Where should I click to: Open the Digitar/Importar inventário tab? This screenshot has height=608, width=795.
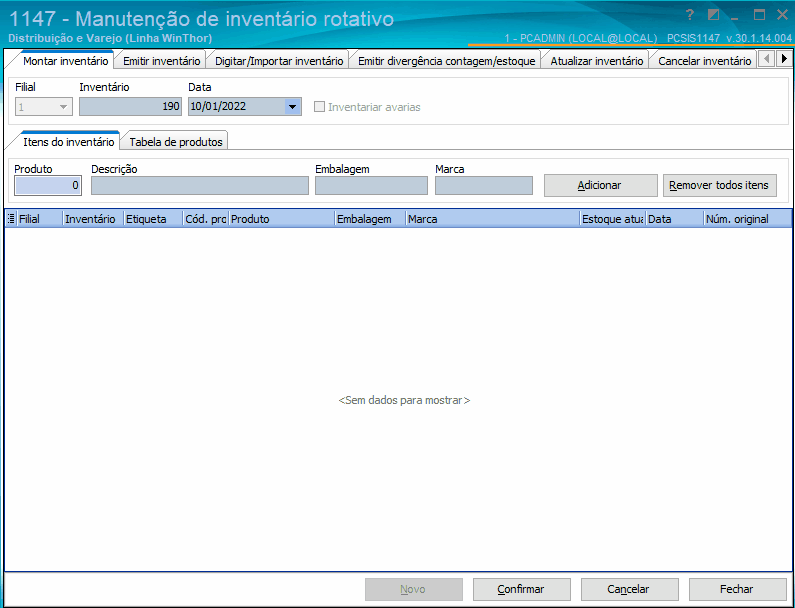279,61
